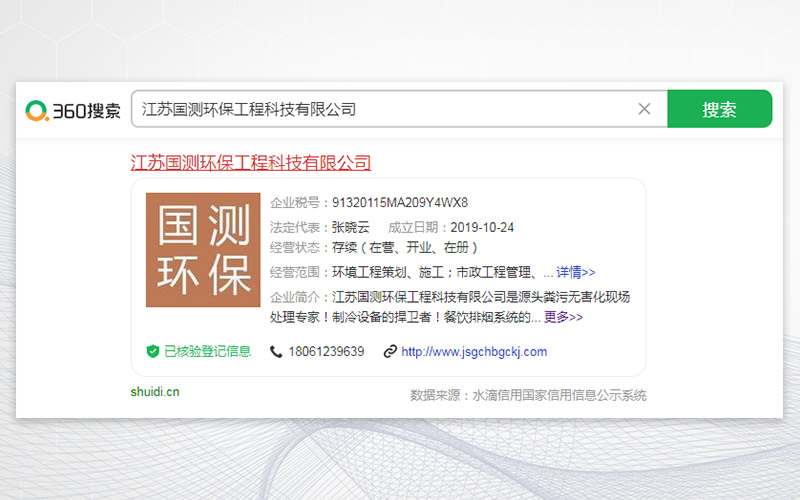Open 详情>> link for 经营范围
The height and width of the screenshot is (500, 800).
coord(576,272)
